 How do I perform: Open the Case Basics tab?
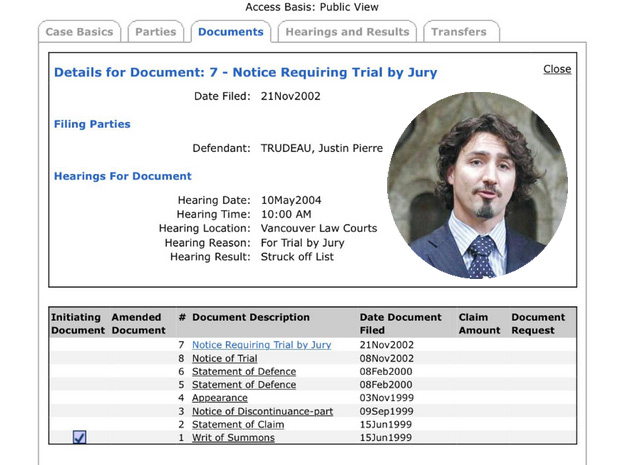click(x=83, y=32)
